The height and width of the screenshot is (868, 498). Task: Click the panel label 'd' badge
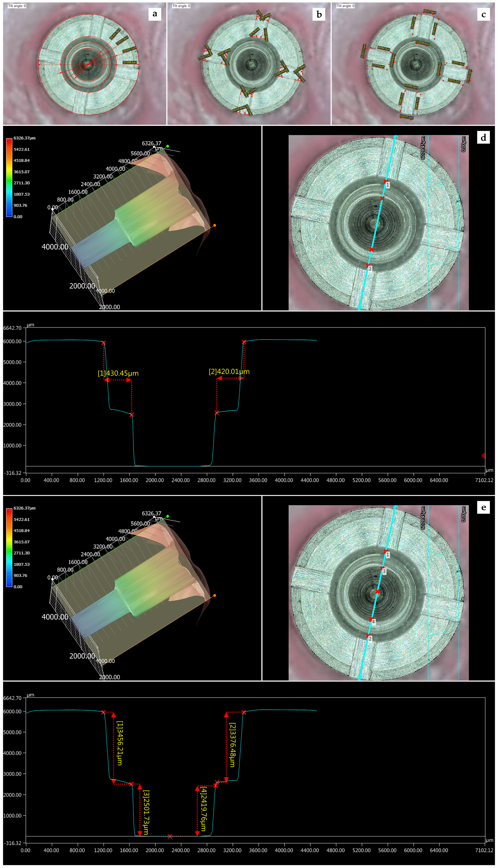[x=483, y=137]
